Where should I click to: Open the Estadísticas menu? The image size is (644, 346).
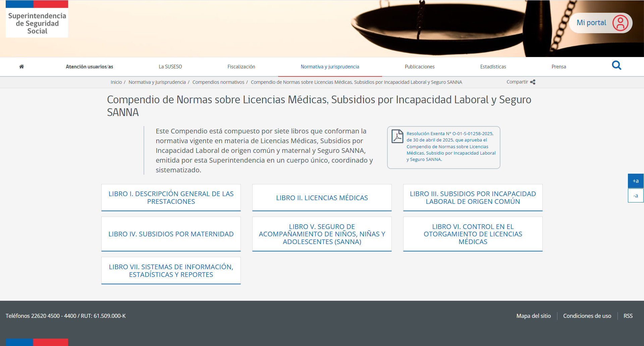point(493,67)
